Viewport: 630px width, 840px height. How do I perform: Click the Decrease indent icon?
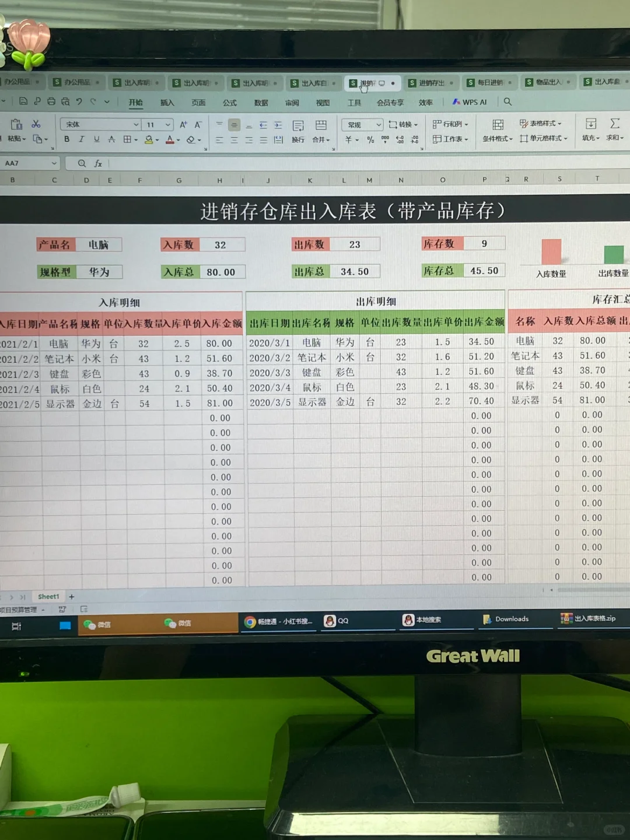tap(263, 125)
